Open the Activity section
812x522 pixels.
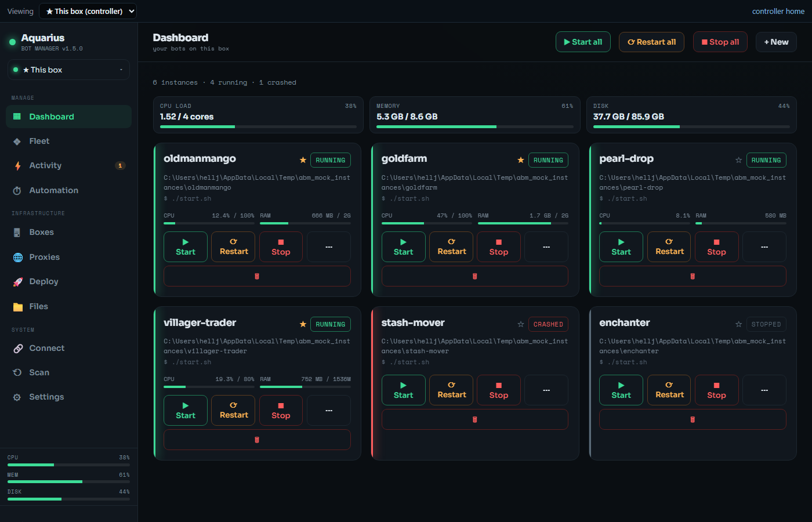tap(68, 165)
